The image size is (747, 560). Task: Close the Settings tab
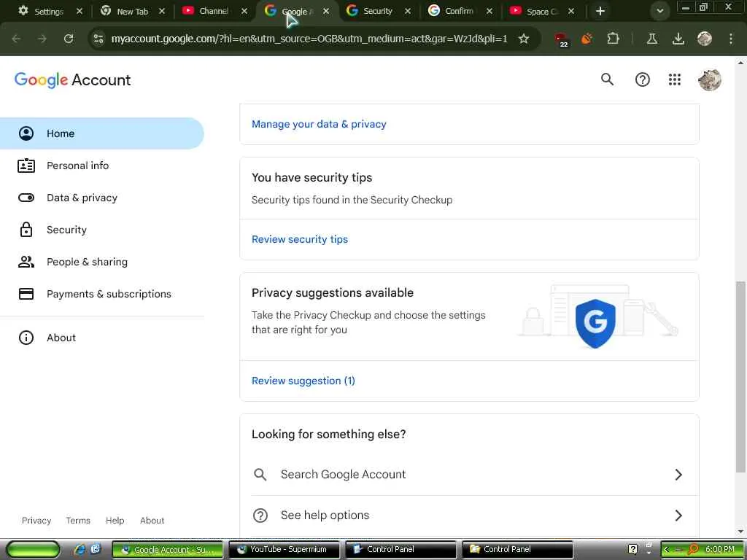point(80,11)
